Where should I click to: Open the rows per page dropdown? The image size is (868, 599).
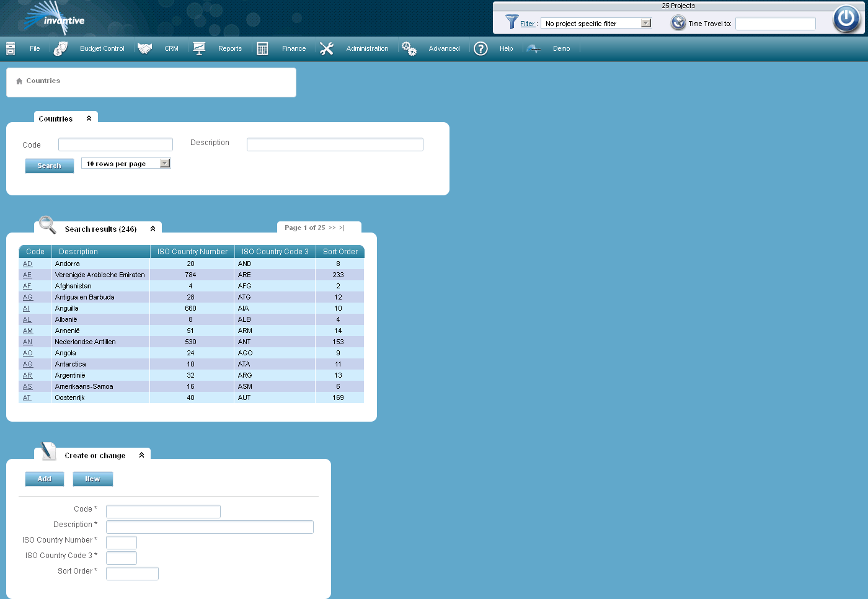(164, 162)
